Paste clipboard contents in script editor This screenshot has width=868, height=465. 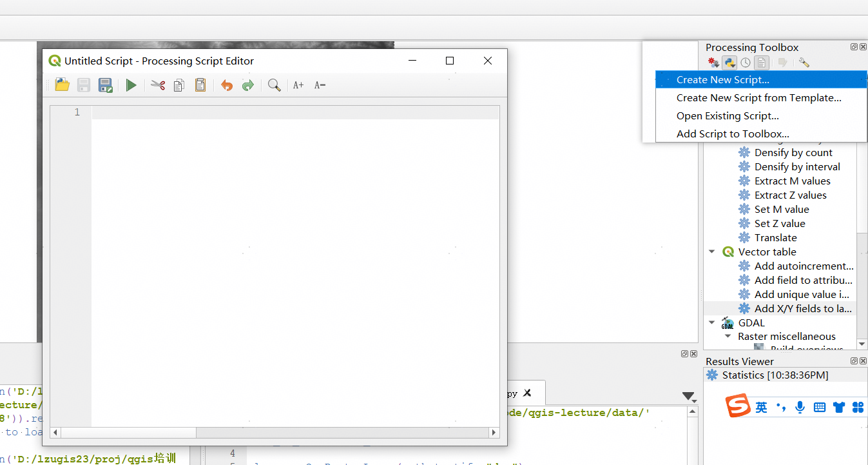pos(200,84)
